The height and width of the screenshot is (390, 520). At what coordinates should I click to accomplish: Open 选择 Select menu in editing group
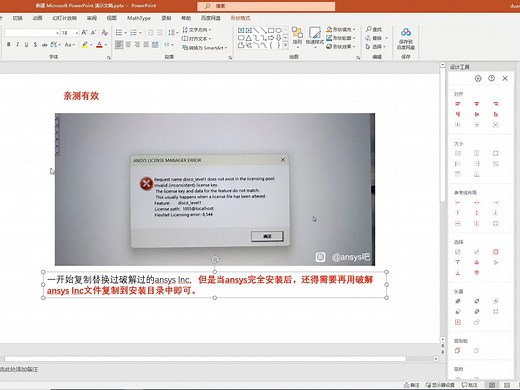(x=376, y=47)
